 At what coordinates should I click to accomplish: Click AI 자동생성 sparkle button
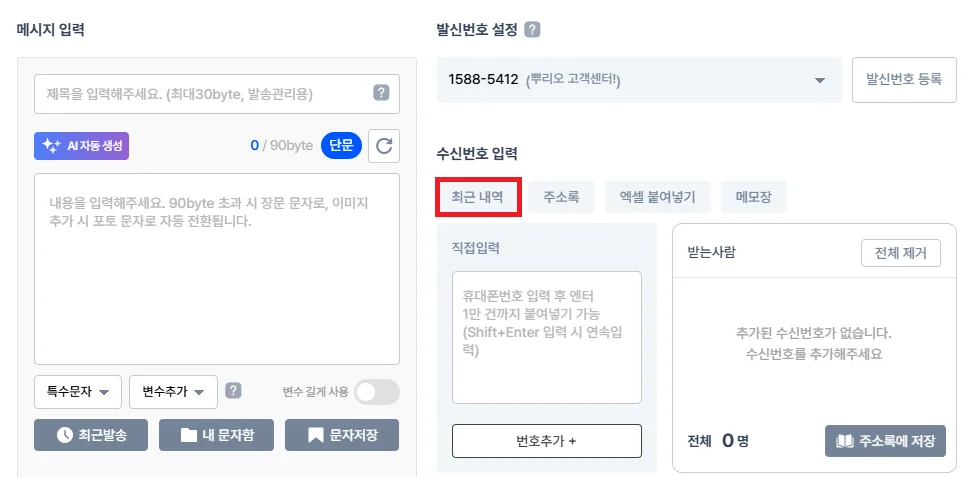point(82,146)
